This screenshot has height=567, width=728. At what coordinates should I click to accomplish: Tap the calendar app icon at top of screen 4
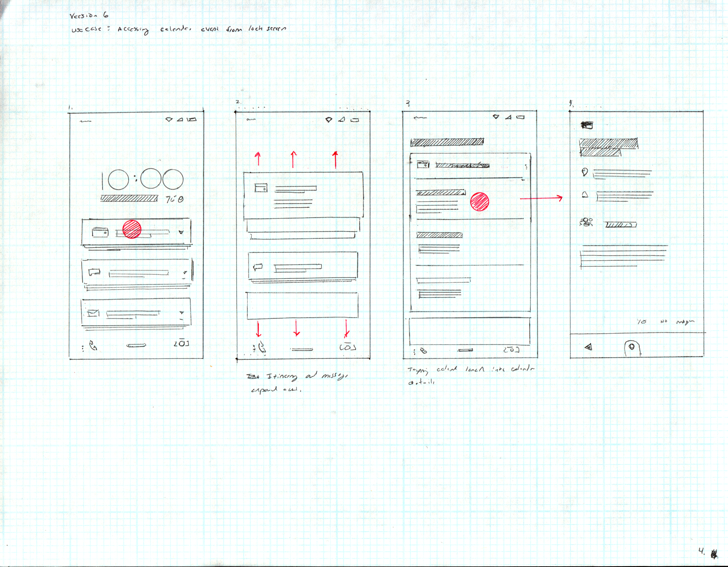(x=587, y=125)
